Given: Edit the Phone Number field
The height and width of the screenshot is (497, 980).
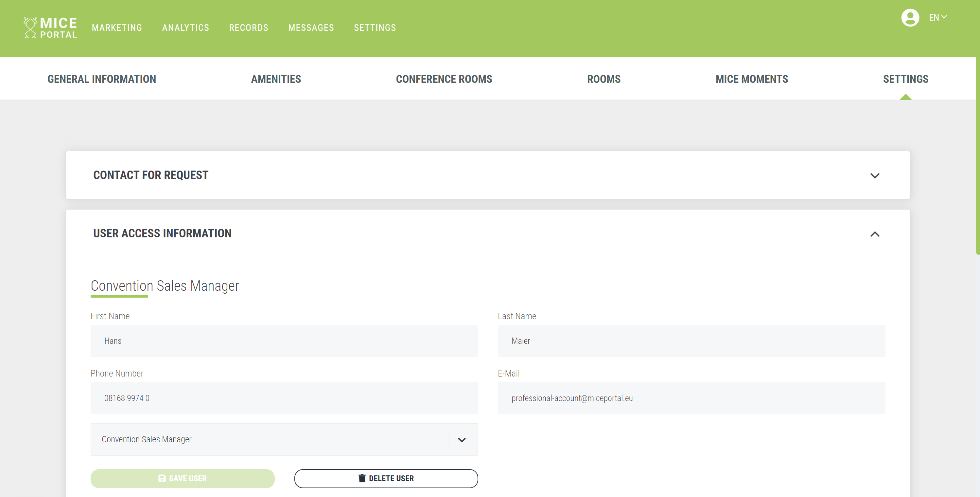Looking at the screenshot, I should coord(284,398).
